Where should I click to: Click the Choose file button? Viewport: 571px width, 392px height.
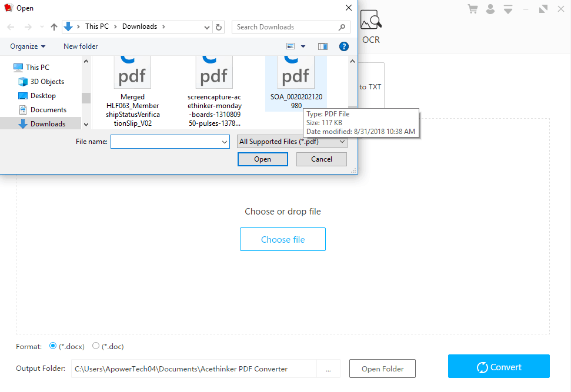coord(283,239)
